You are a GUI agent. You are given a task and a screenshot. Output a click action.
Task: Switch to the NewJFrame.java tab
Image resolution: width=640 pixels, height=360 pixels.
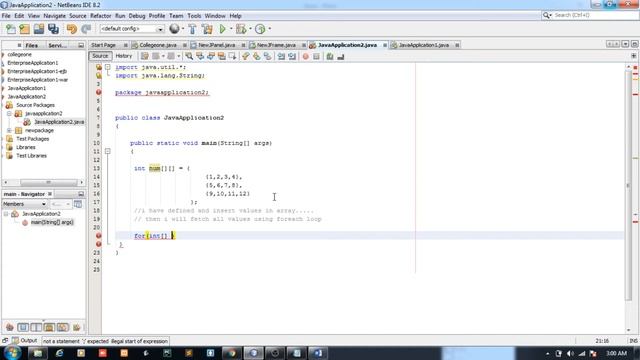pos(276,45)
